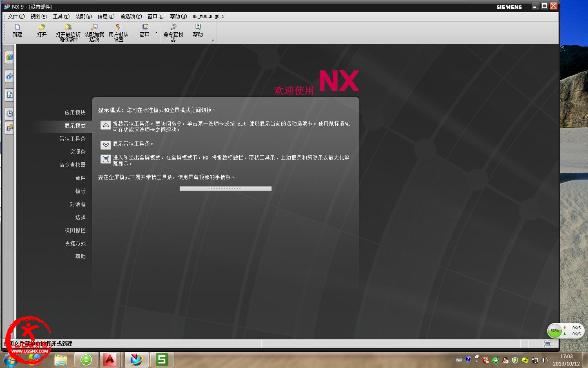588x368 pixels.
Task: Select 显示模式 in welcome page list
Action: 75,126
